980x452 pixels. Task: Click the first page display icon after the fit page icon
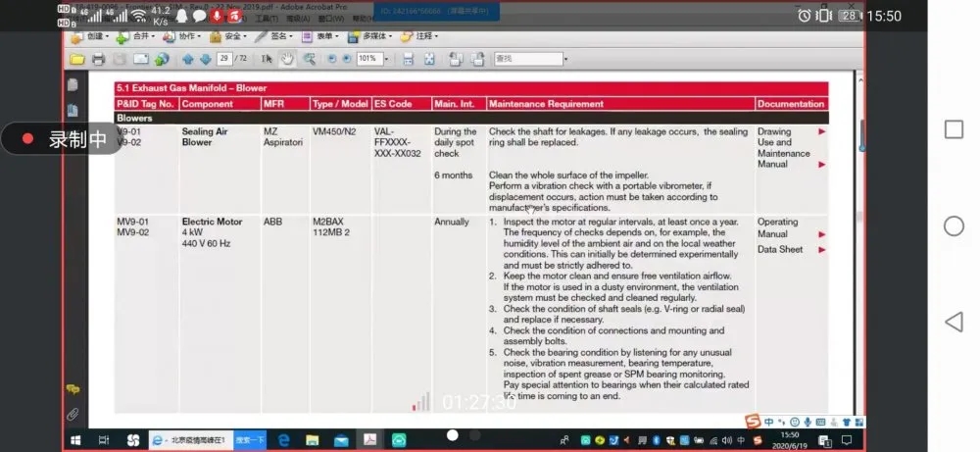click(456, 59)
